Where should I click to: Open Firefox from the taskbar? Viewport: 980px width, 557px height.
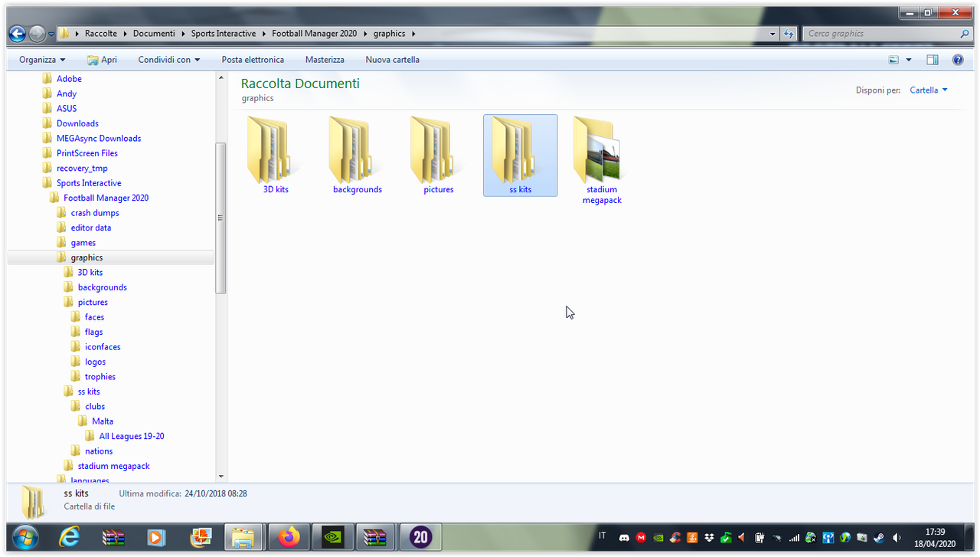click(x=289, y=538)
